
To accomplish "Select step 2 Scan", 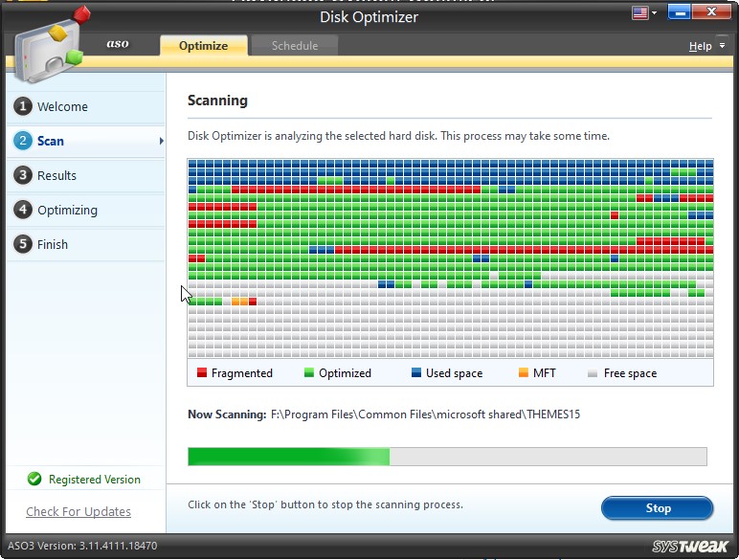I will coord(86,141).
